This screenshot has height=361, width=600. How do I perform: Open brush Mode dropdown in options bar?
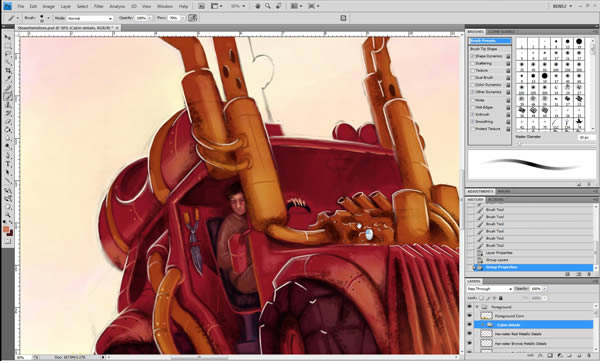click(x=90, y=18)
